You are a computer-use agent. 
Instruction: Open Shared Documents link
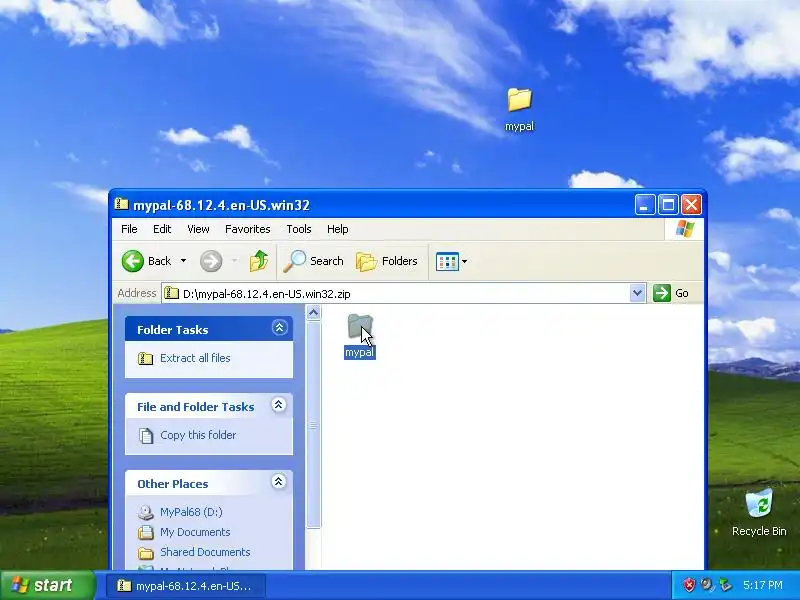[205, 552]
